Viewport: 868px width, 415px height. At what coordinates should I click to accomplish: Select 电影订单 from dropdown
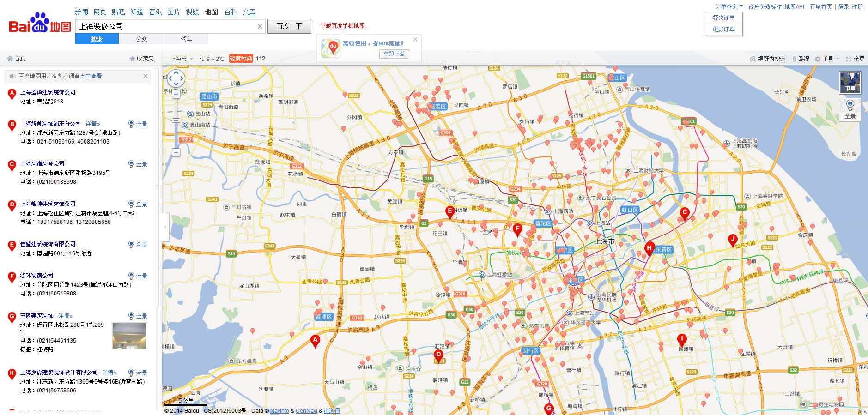pyautogui.click(x=723, y=29)
